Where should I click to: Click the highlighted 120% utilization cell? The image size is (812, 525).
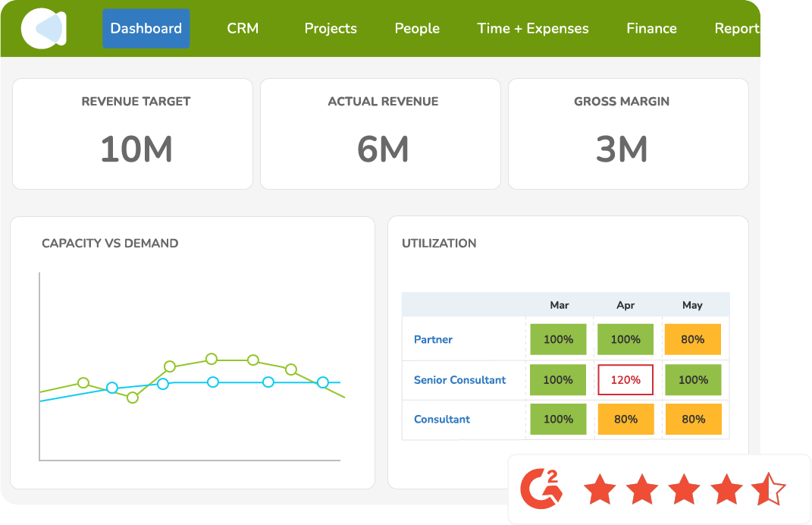point(625,379)
